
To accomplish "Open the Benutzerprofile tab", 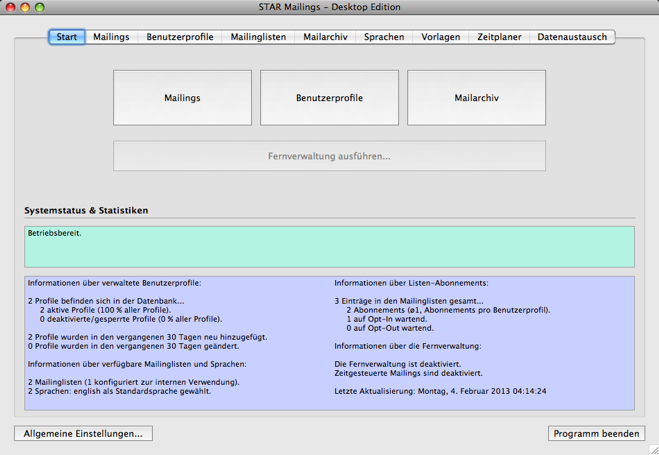I will tap(179, 37).
